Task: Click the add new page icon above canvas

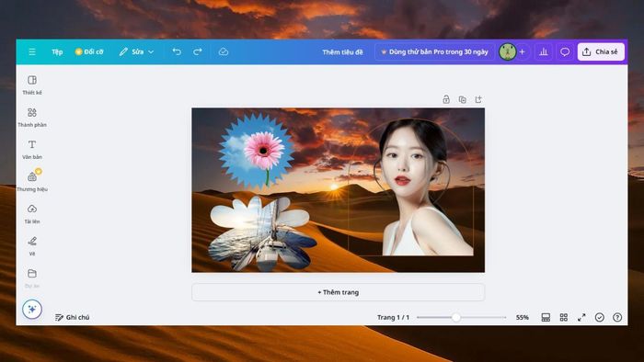Action: click(x=478, y=99)
